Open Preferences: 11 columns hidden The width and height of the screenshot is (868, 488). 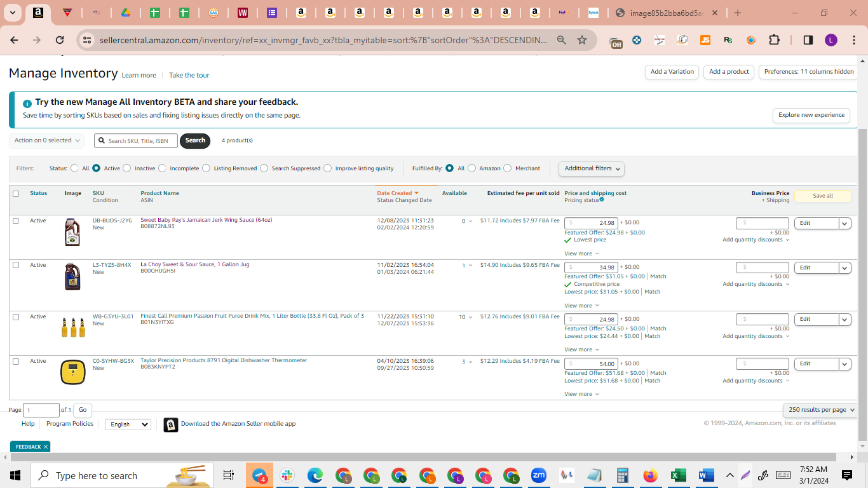[x=809, y=72]
